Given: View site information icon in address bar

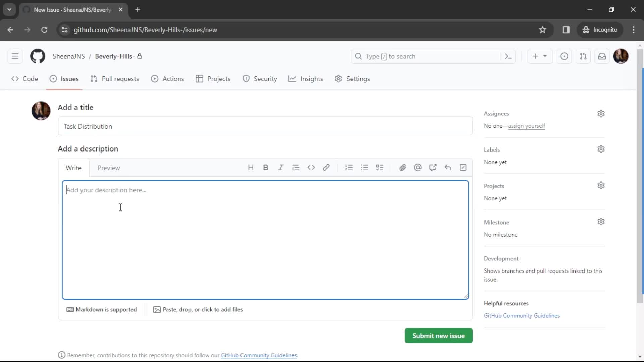Looking at the screenshot, I should tap(65, 30).
